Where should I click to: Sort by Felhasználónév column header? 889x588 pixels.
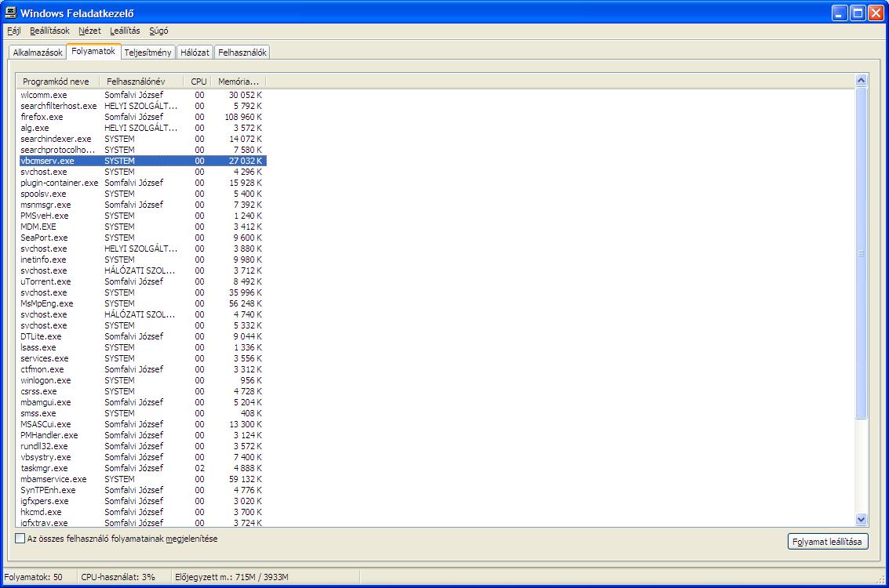coord(141,82)
